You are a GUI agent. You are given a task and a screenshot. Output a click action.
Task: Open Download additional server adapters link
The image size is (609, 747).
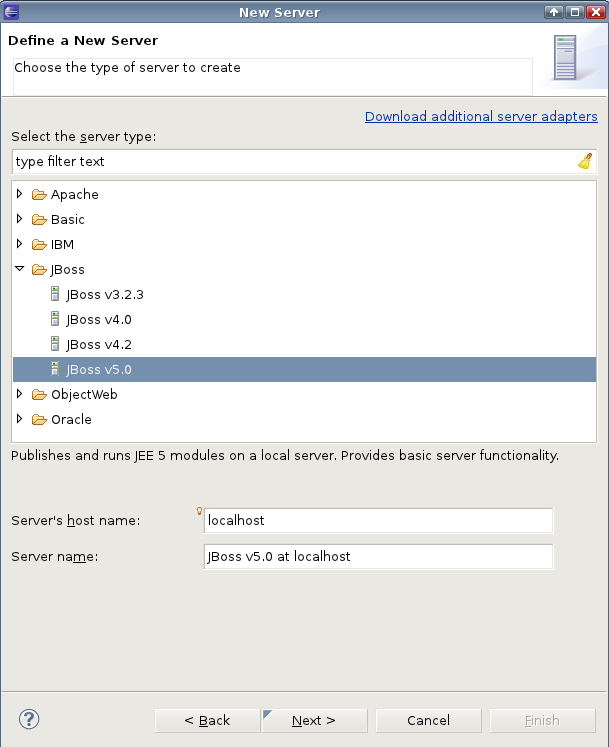[481, 116]
